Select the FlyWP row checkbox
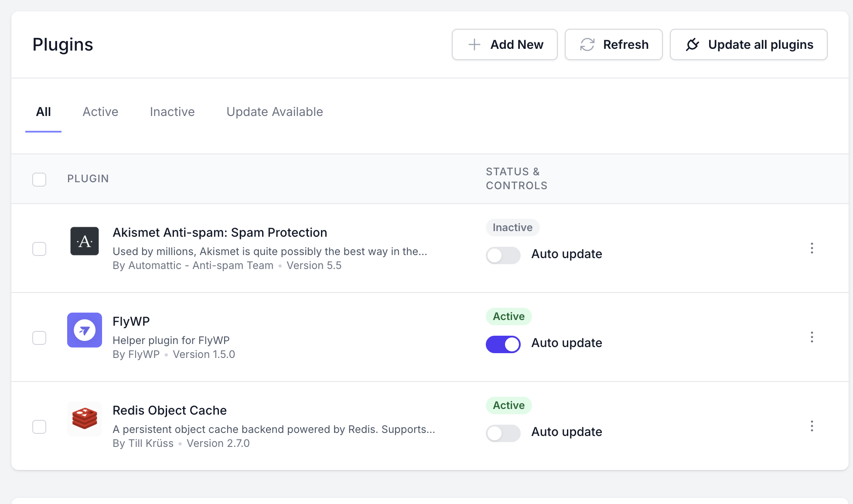The image size is (853, 504). (x=39, y=338)
